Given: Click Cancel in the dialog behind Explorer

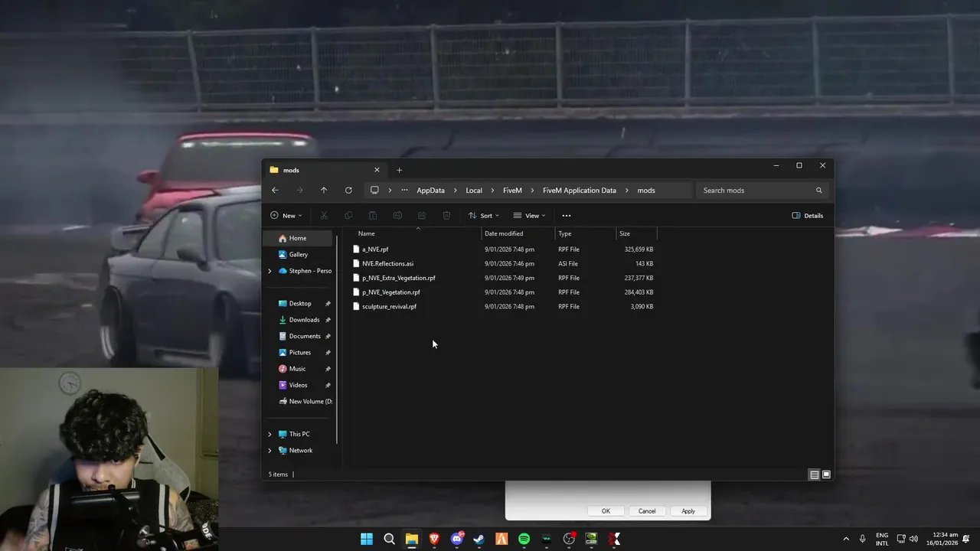Looking at the screenshot, I should point(647,511).
